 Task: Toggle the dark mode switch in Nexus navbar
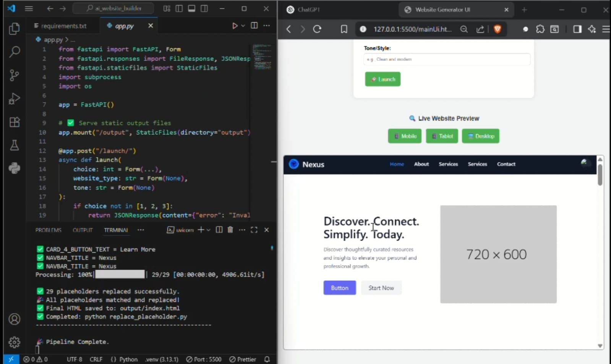pos(585,163)
